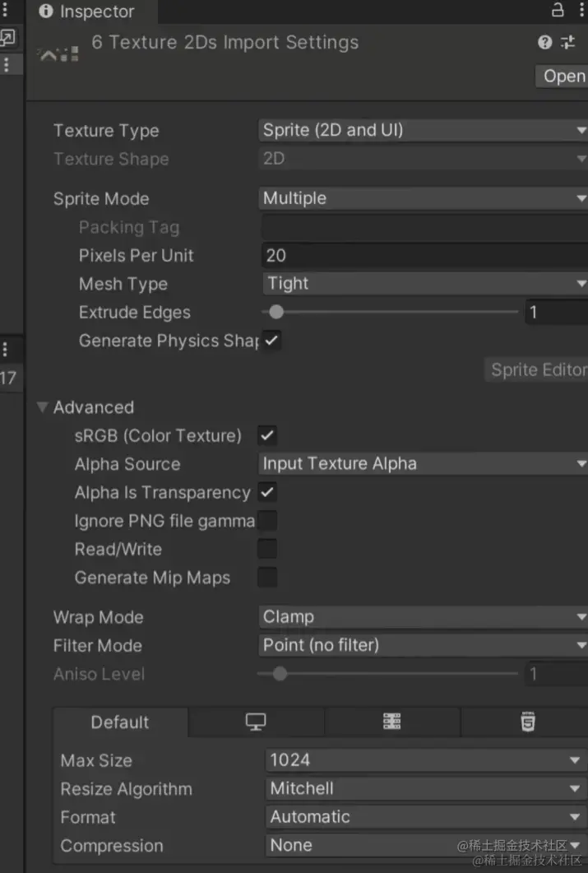588x873 pixels.
Task: Open the disabled Texture Shape dropdown
Action: 424,159
